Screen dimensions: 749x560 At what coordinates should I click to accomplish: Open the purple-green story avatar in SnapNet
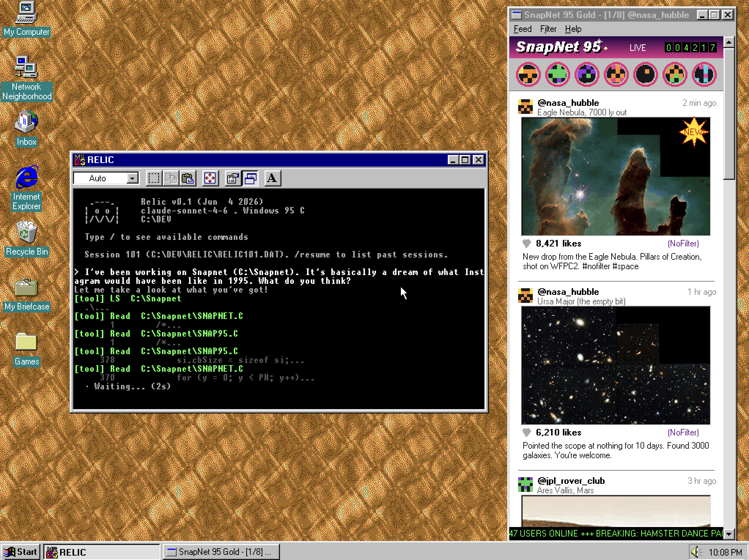pos(587,74)
